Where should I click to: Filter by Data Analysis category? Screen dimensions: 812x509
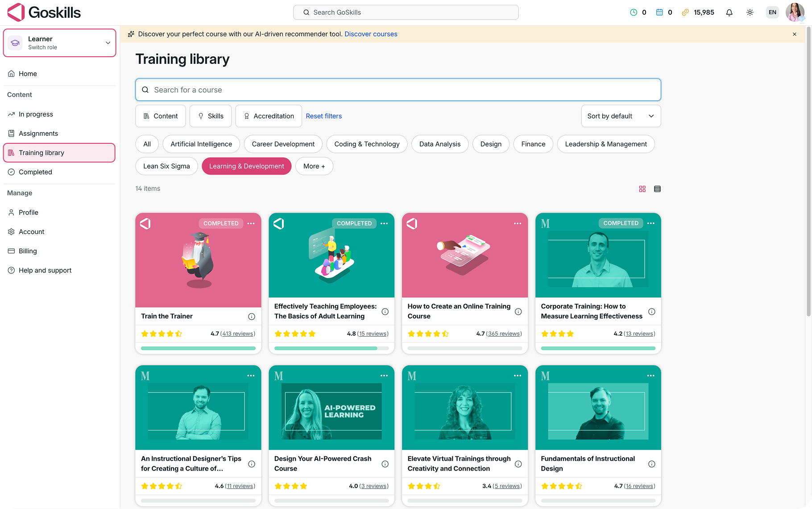pyautogui.click(x=440, y=144)
